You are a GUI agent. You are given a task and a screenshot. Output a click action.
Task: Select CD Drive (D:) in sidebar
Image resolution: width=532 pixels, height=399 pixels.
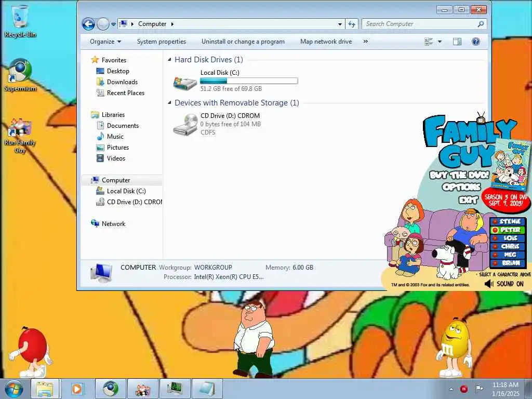click(x=134, y=202)
